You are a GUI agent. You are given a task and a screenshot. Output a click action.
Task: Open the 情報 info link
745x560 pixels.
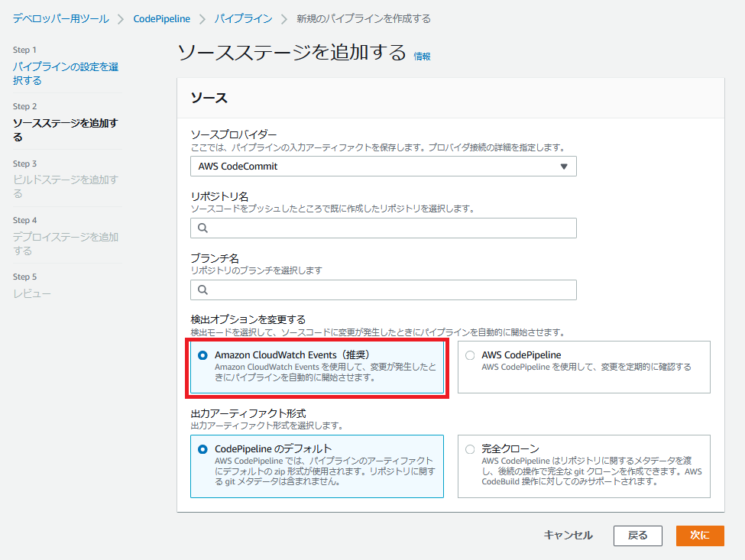click(422, 57)
